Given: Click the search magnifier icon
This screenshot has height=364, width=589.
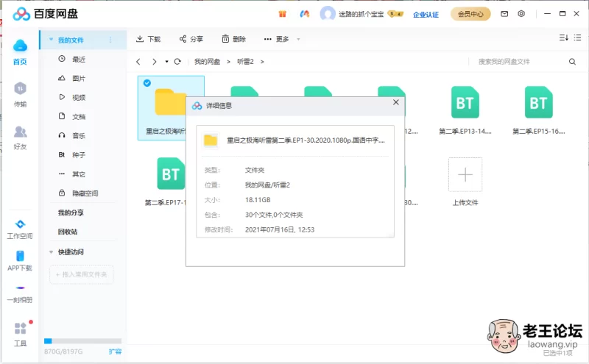Looking at the screenshot, I should pyautogui.click(x=572, y=62).
